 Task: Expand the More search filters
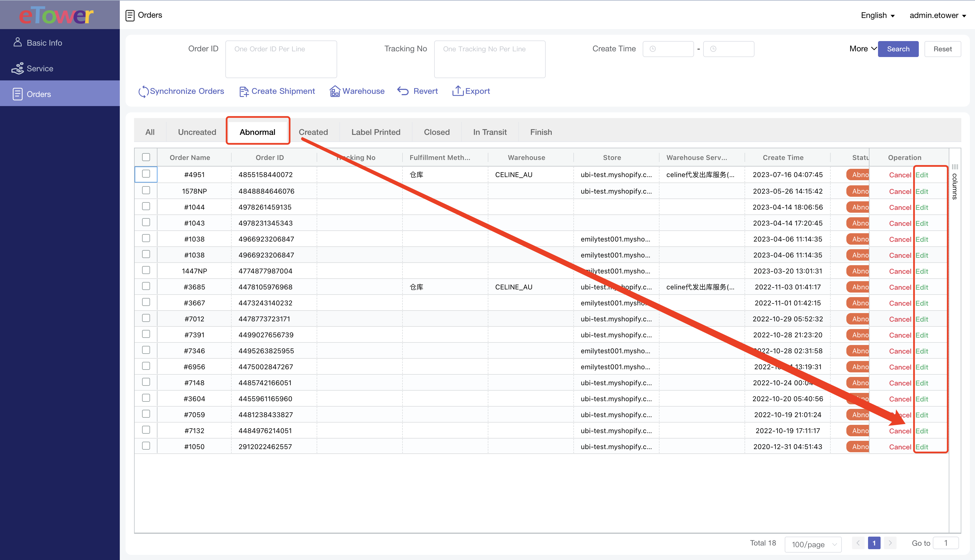pos(863,49)
